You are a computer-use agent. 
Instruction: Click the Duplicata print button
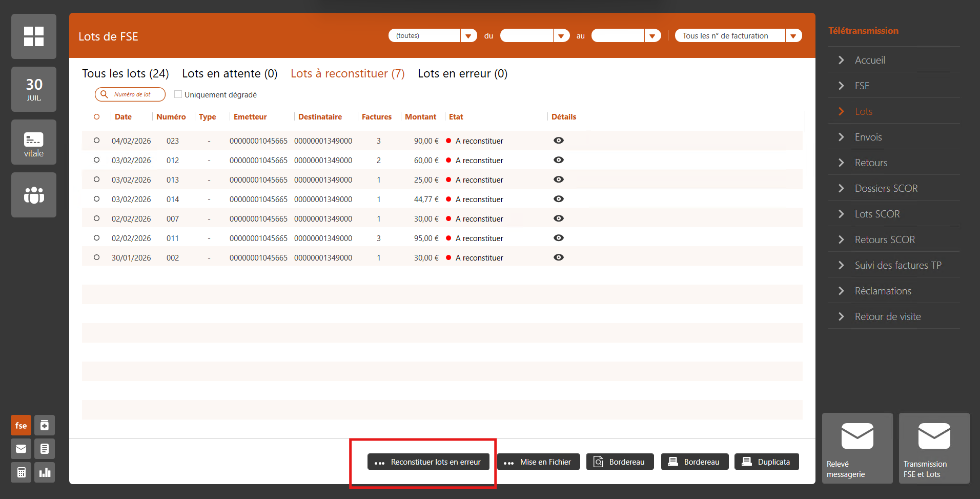point(767,462)
